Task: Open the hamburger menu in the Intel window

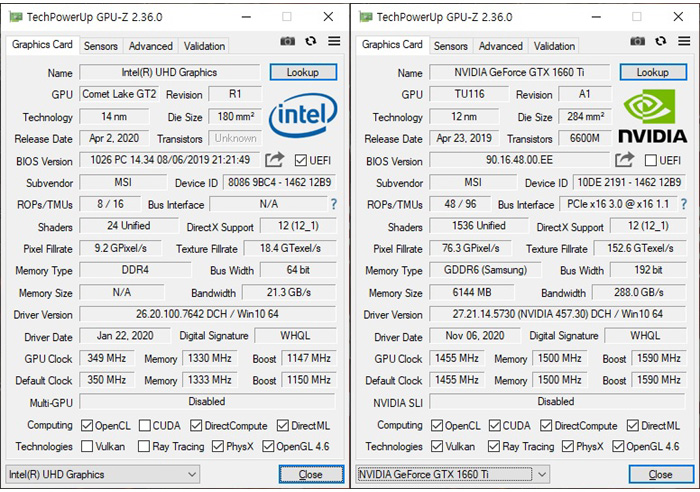Action: (x=334, y=41)
